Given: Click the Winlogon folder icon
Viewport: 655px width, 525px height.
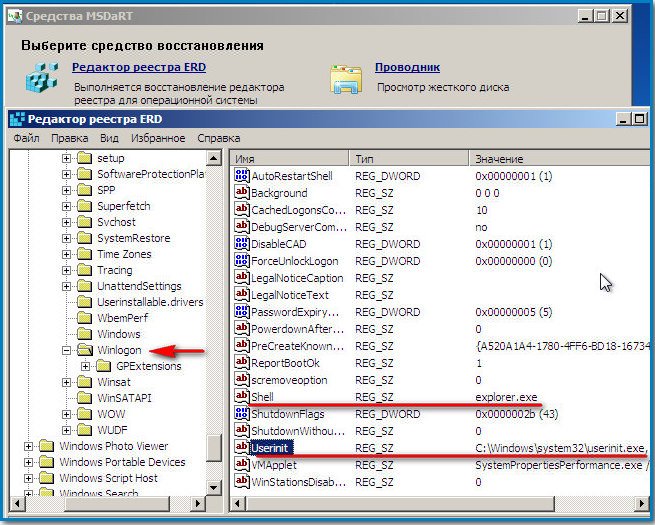Looking at the screenshot, I should (x=84, y=351).
